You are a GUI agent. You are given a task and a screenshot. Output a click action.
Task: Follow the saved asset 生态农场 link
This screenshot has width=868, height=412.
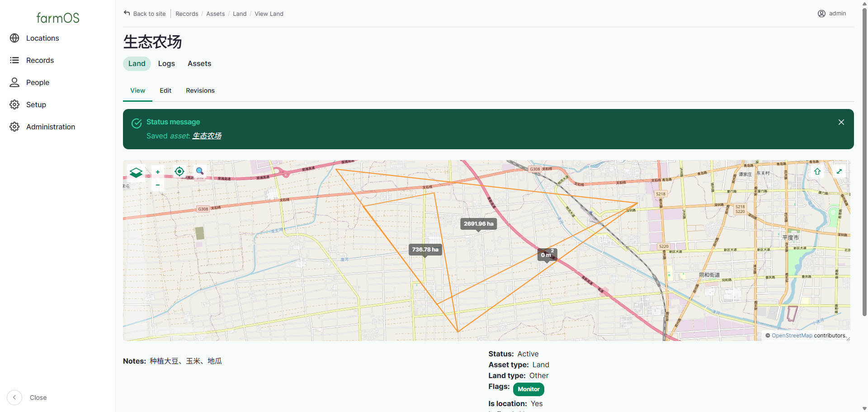click(207, 136)
